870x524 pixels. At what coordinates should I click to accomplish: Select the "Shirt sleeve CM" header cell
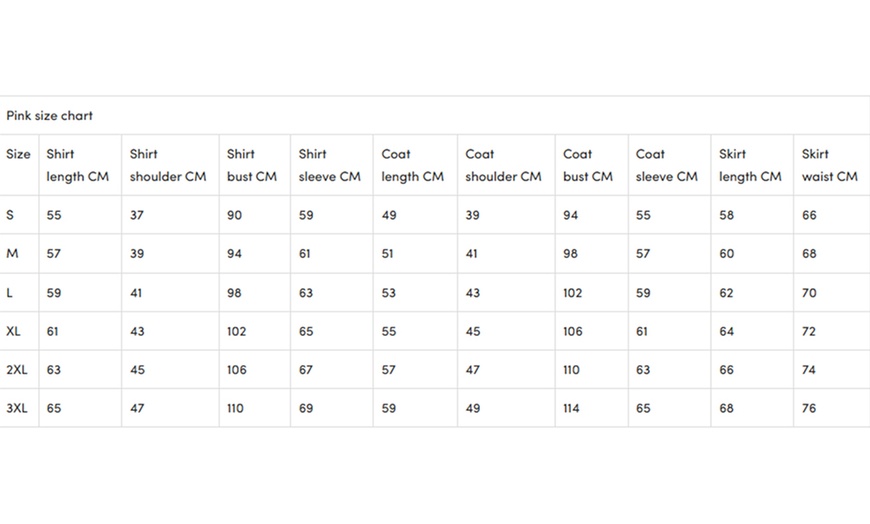coord(330,165)
